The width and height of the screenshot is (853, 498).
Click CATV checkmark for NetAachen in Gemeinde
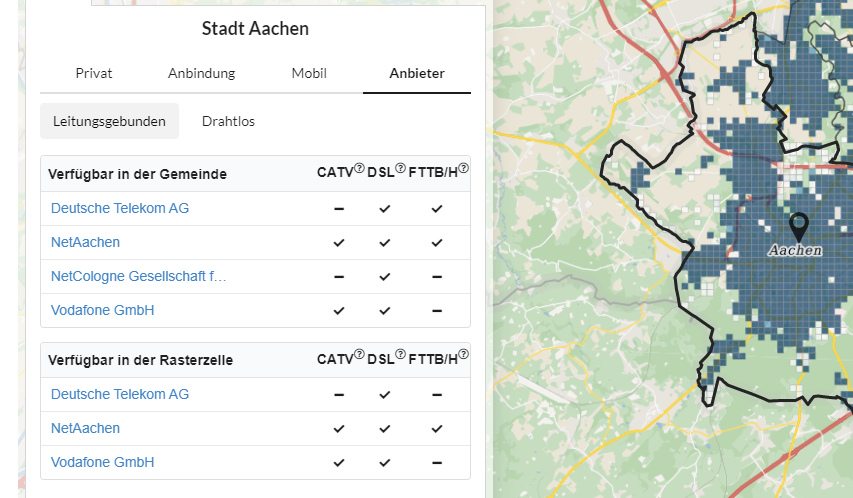(x=339, y=243)
